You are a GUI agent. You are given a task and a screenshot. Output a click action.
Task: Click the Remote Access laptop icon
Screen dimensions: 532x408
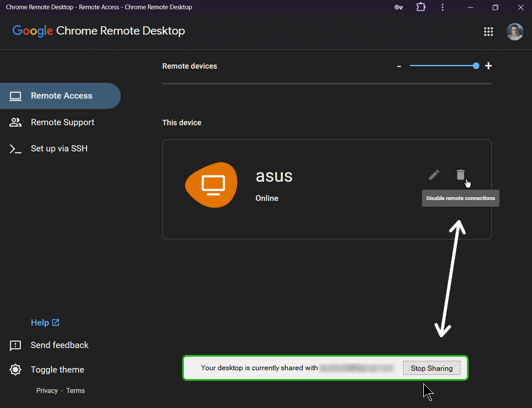pyautogui.click(x=15, y=96)
